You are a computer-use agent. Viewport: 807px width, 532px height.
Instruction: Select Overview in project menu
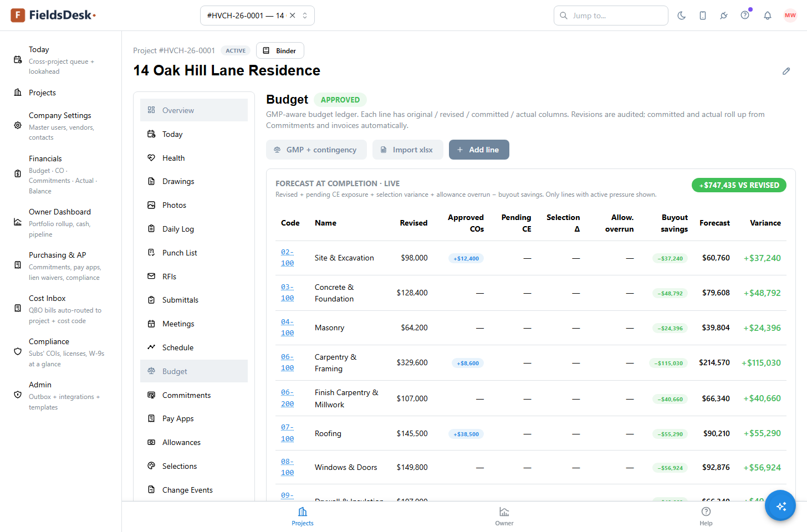(194, 110)
